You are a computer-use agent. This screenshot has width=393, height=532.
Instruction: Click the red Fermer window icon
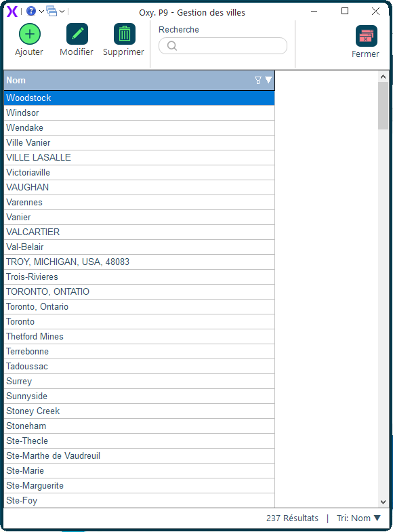[366, 36]
